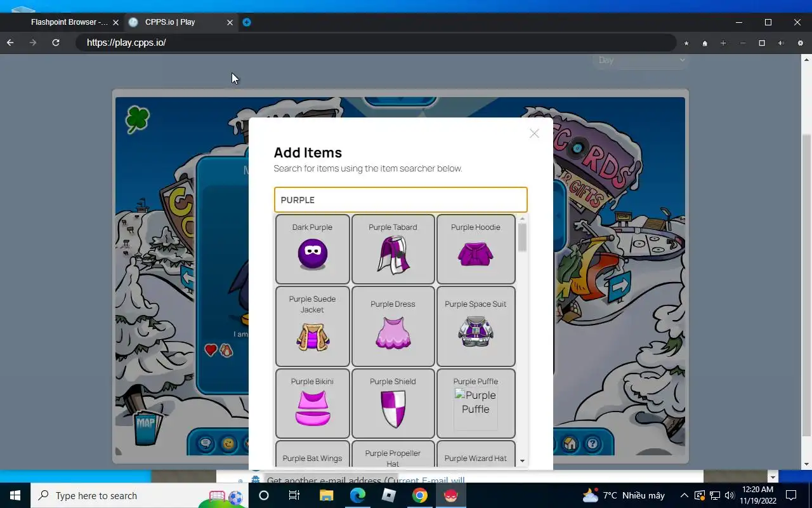The image size is (812, 508).
Task: Go back in browser history
Action: click(x=10, y=43)
